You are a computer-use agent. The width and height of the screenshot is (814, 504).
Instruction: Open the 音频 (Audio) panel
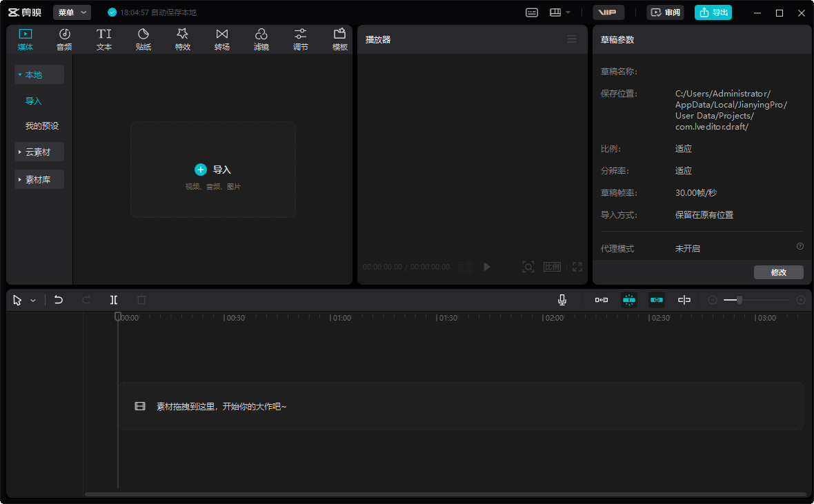coord(64,39)
